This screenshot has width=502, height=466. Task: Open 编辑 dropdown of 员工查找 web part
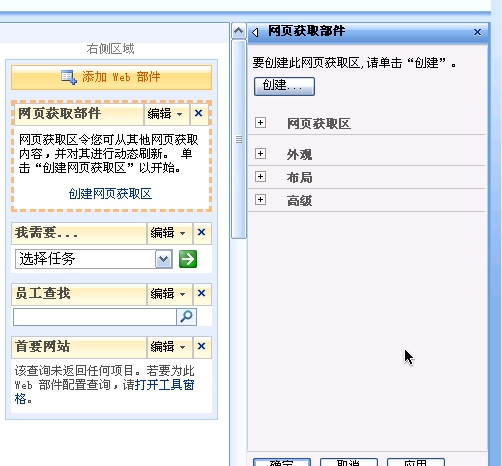coord(169,294)
